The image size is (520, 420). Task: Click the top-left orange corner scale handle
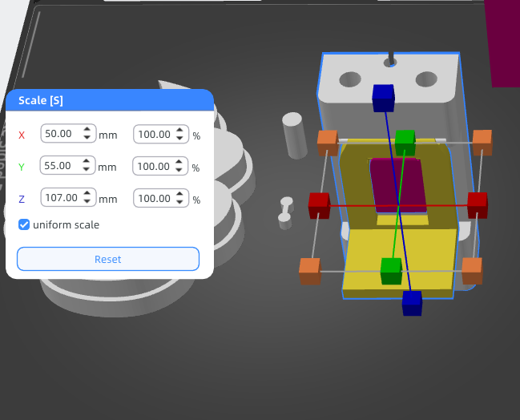(x=328, y=143)
